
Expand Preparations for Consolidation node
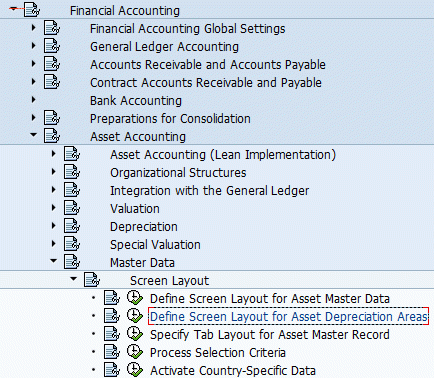tap(33, 117)
